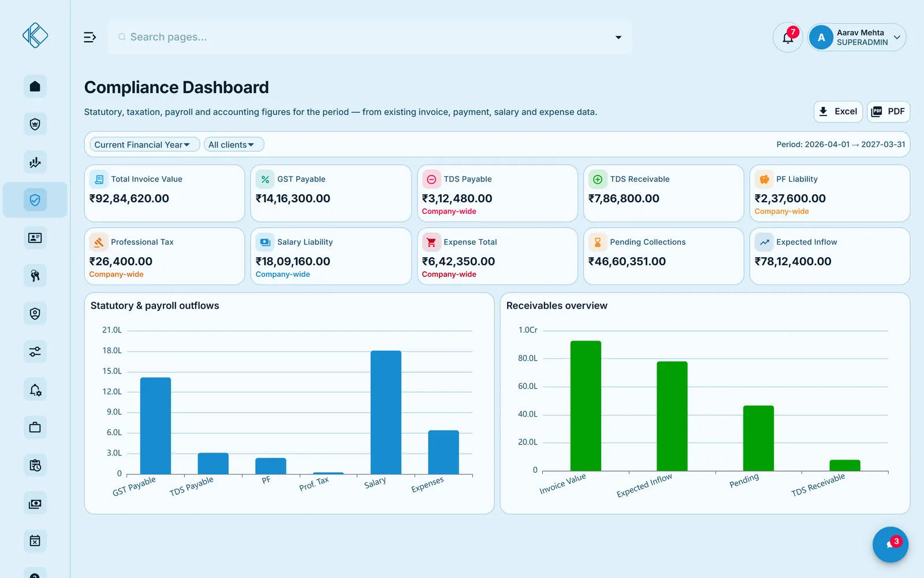This screenshot has height=578, width=924.
Task: Click the calendar-cancel sidebar icon
Action: click(35, 541)
